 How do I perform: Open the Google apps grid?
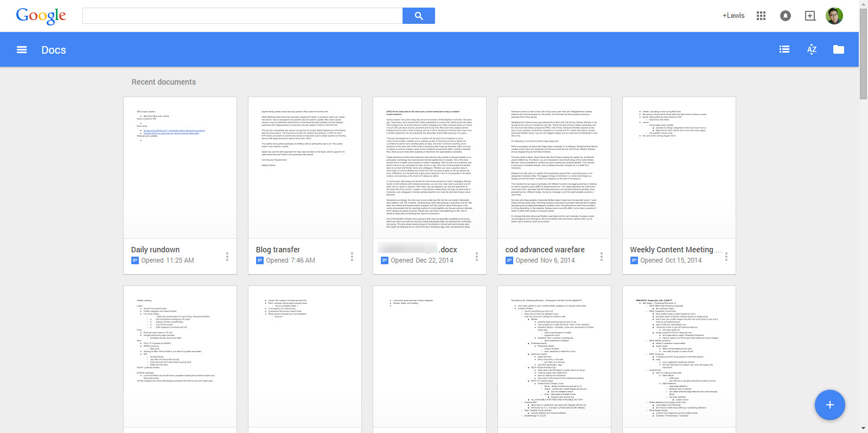761,16
